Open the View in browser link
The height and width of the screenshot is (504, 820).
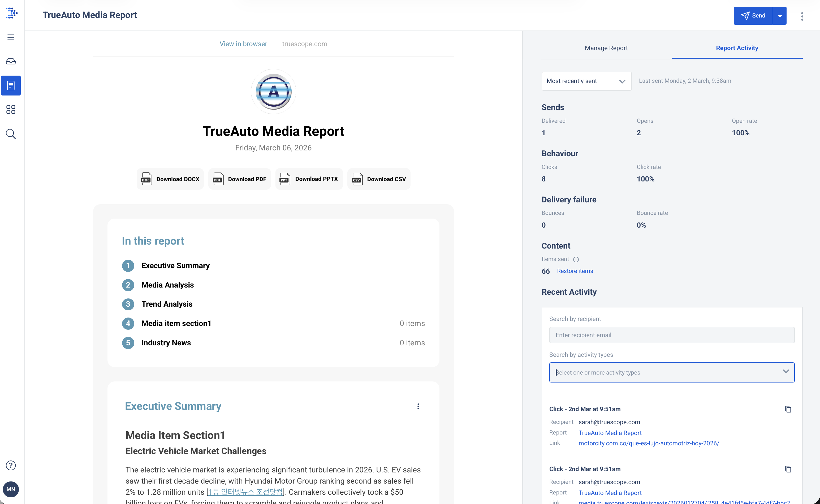[x=243, y=44]
